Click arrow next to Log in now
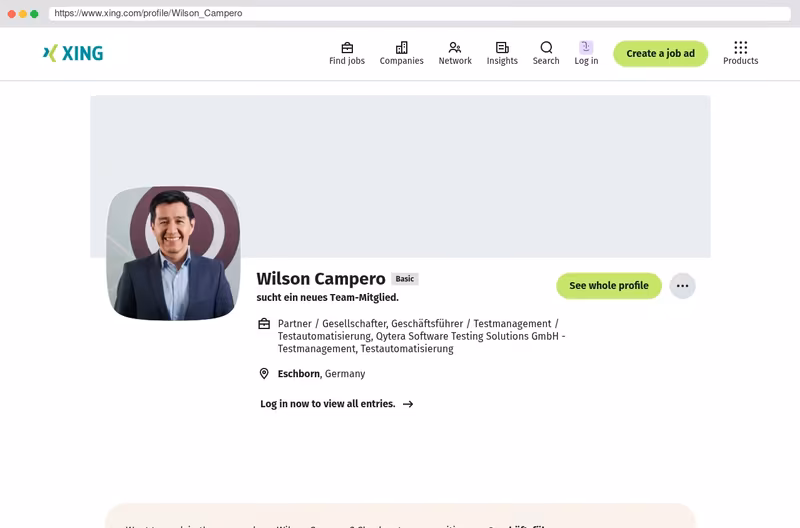The height and width of the screenshot is (528, 800). (x=408, y=404)
